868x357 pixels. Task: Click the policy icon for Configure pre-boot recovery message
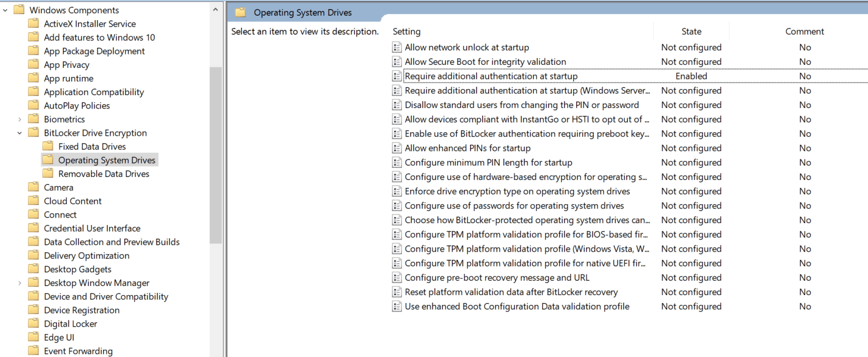[397, 278]
